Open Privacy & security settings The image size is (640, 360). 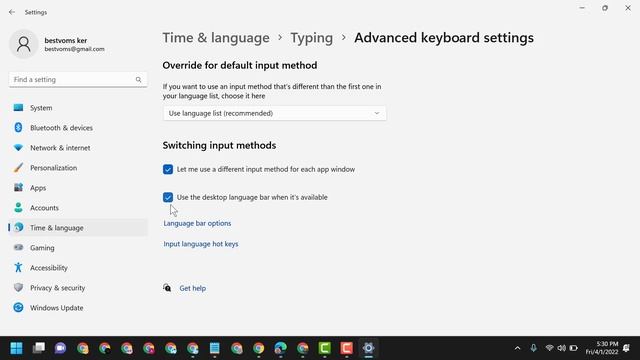[x=78, y=288]
